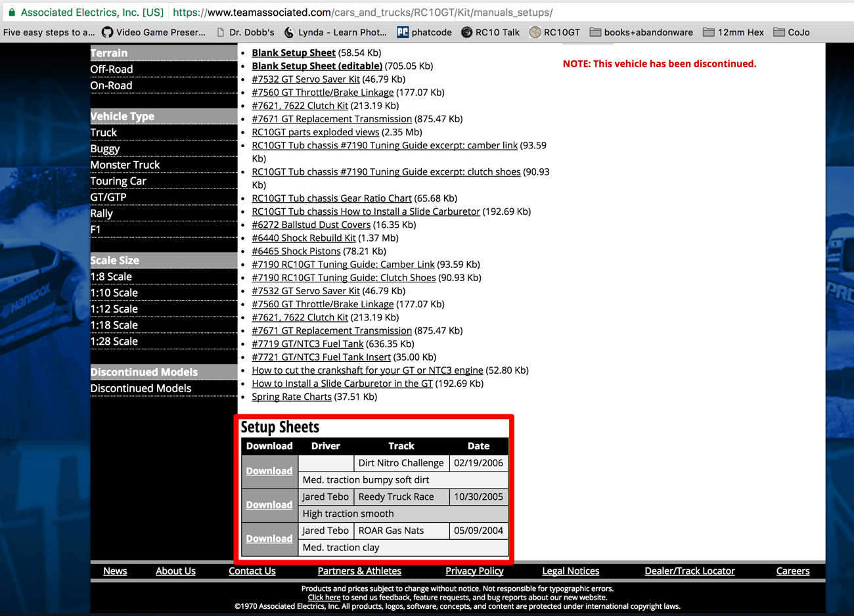Open the GitHub Video Game Preser... bookmark icon
Viewport: 854px width, 616px height.
pyautogui.click(x=107, y=32)
